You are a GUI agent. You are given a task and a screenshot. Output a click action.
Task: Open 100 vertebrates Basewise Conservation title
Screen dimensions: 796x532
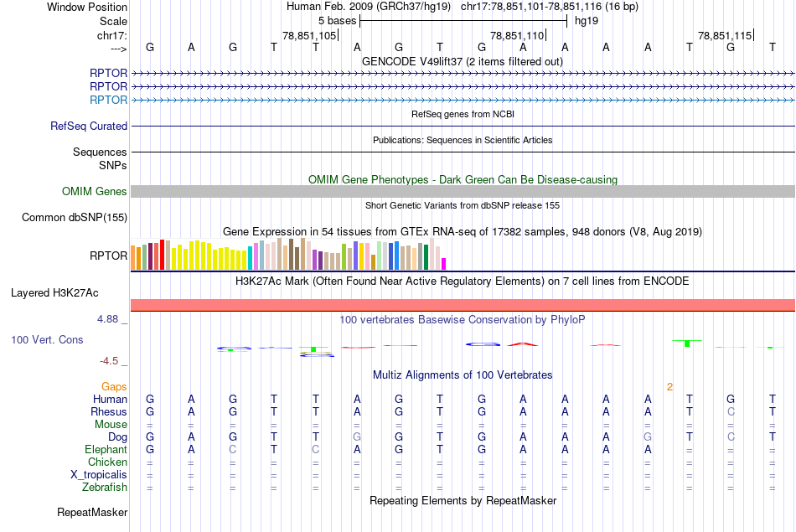coord(463,320)
